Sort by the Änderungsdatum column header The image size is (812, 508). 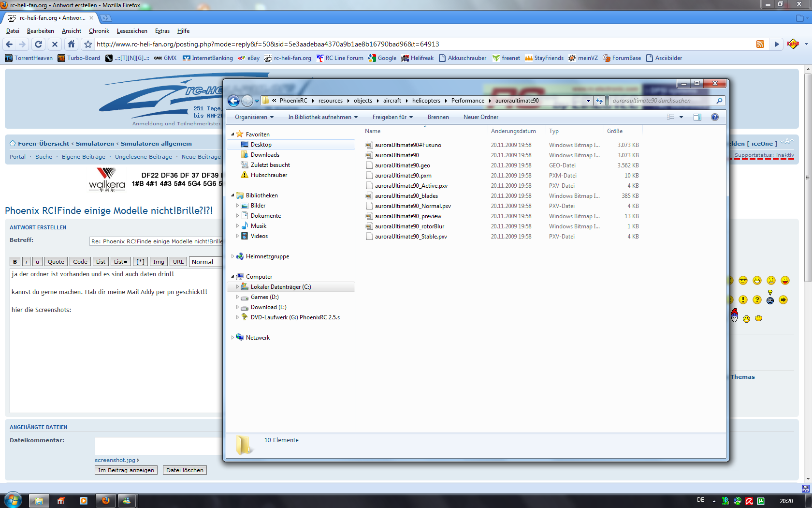(513, 131)
